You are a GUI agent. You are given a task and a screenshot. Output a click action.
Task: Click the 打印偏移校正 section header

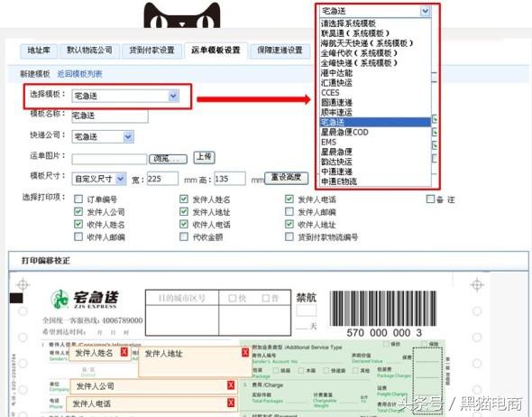[269, 261]
